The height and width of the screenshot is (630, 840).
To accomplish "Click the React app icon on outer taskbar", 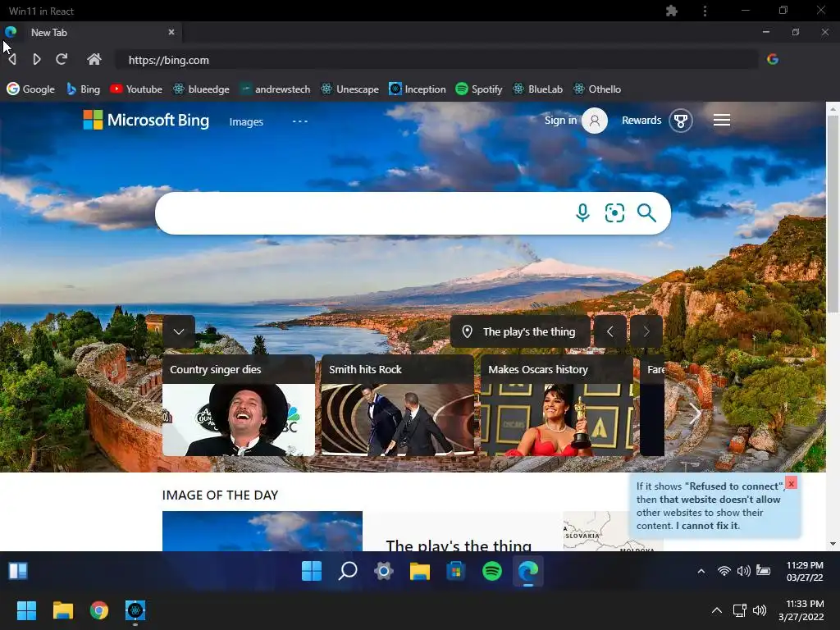I will pos(135,610).
